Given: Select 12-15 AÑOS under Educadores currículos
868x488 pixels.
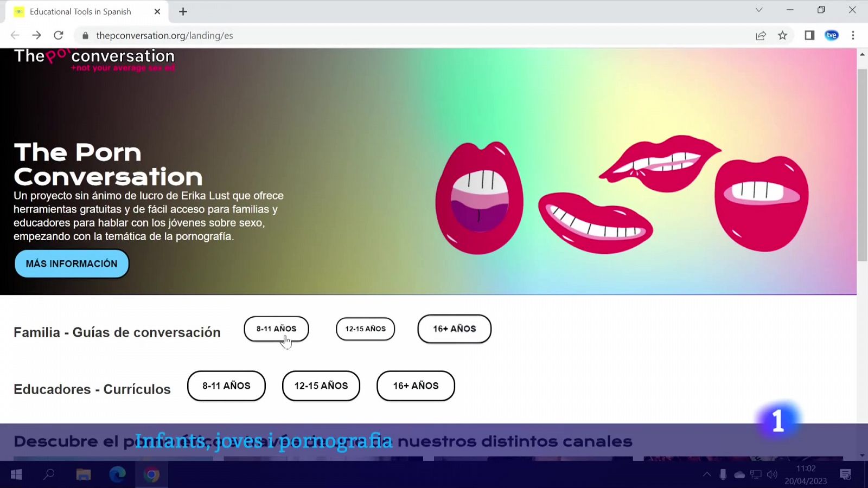Looking at the screenshot, I should pyautogui.click(x=321, y=386).
